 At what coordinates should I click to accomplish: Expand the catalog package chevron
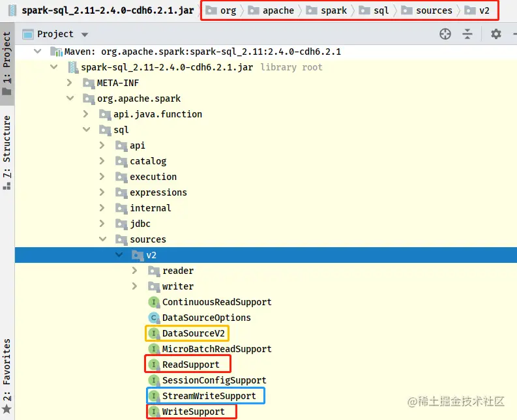click(x=102, y=160)
